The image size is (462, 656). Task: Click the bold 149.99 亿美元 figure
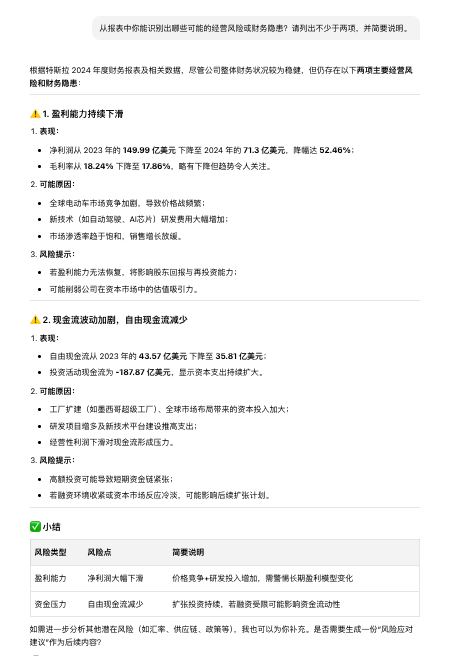click(149, 150)
